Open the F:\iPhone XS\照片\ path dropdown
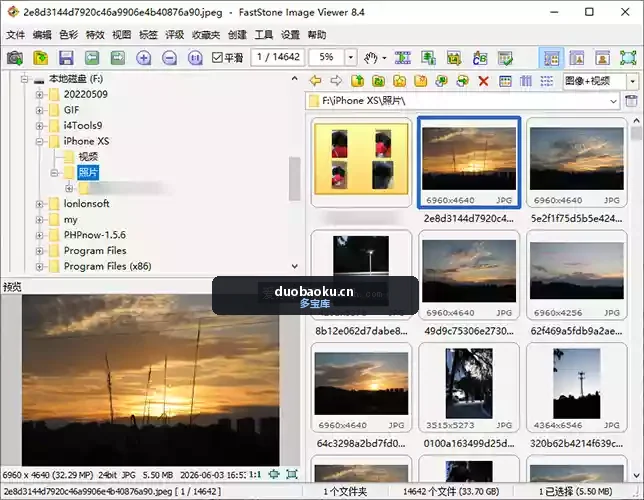Image resolution: width=644 pixels, height=500 pixels. (x=613, y=101)
